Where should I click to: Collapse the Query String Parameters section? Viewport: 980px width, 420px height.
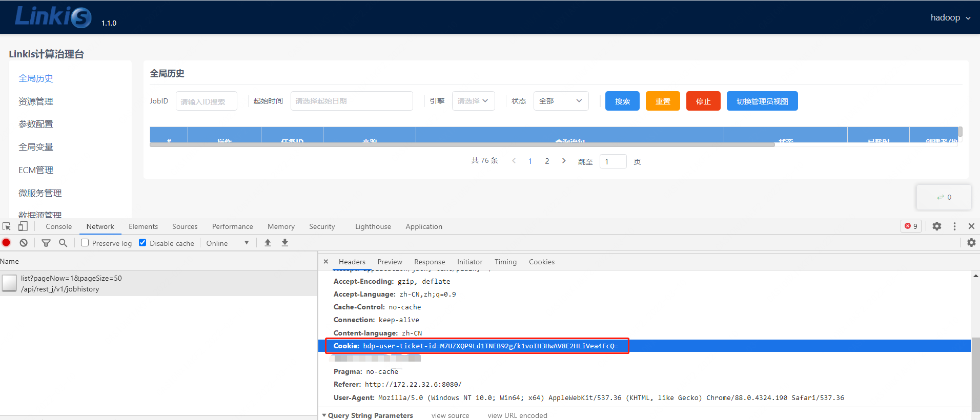(x=324, y=415)
